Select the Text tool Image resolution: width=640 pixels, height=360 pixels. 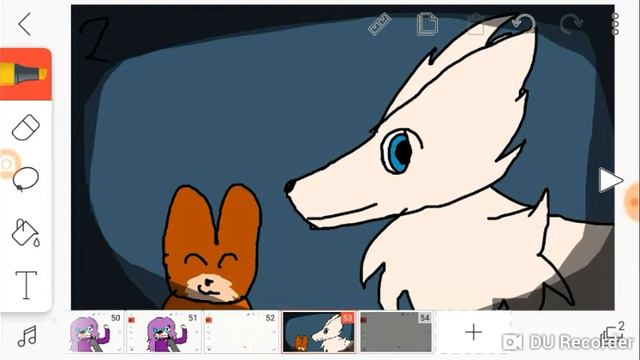[26, 284]
